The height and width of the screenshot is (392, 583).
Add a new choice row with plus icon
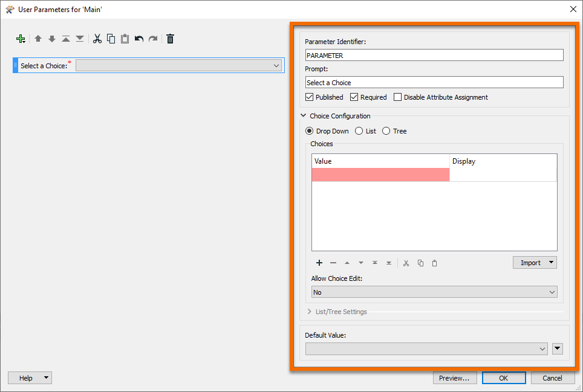tap(319, 263)
